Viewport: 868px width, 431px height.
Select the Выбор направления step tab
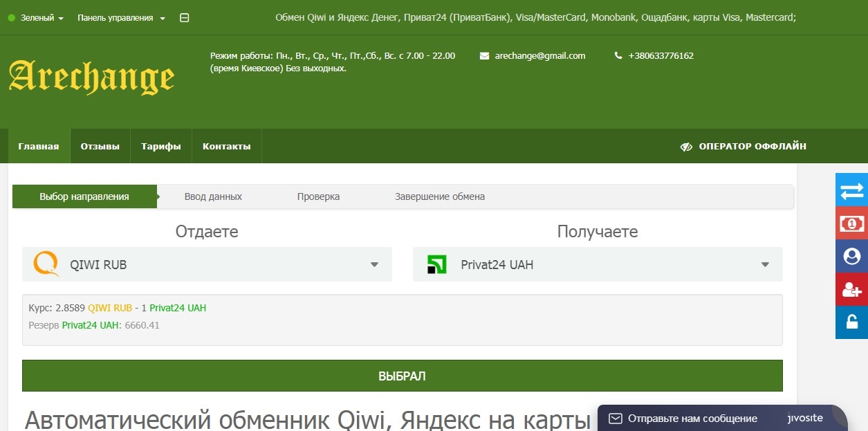84,196
